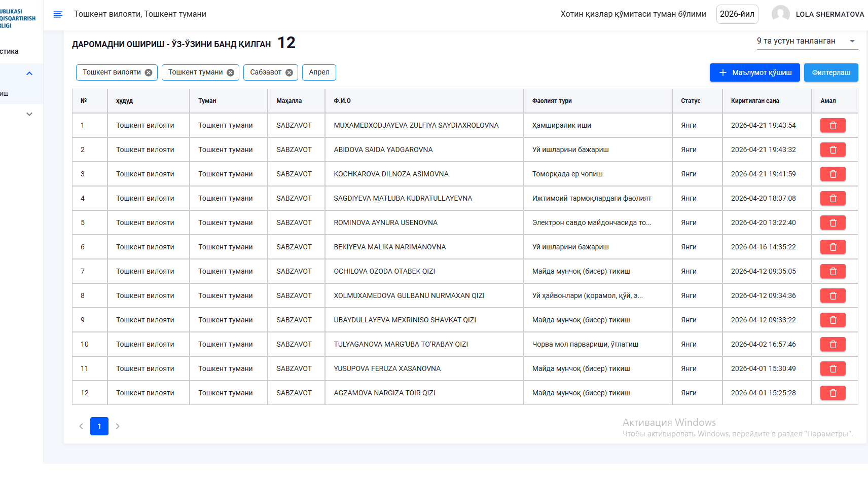868x484 pixels.
Task: Expand the sidebar section with down chevron
Action: pyautogui.click(x=29, y=114)
